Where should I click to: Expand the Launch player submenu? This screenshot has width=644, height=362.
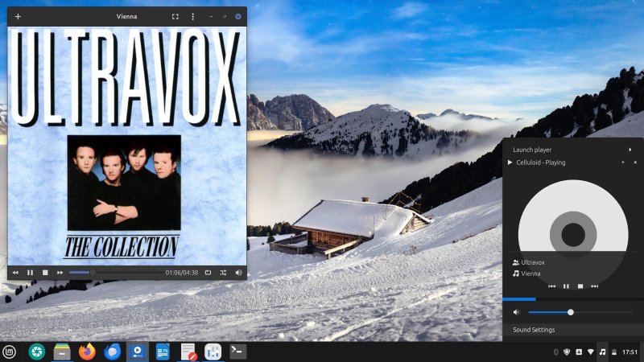click(572, 150)
